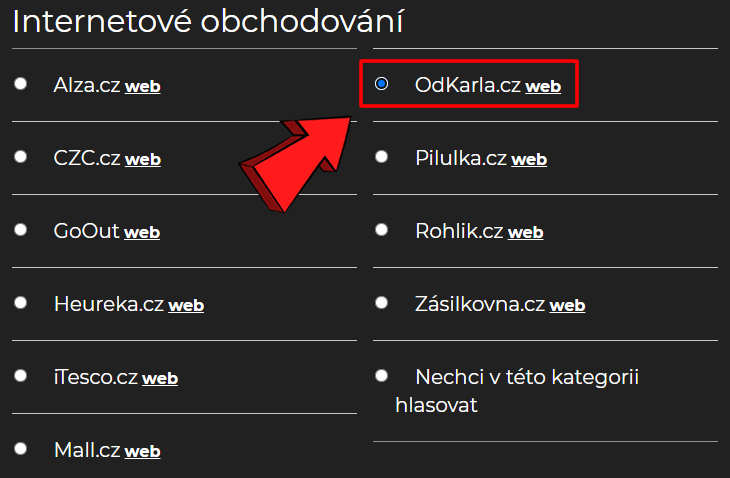Open the Heureka.cz web link
The image size is (730, 478).
[186, 305]
